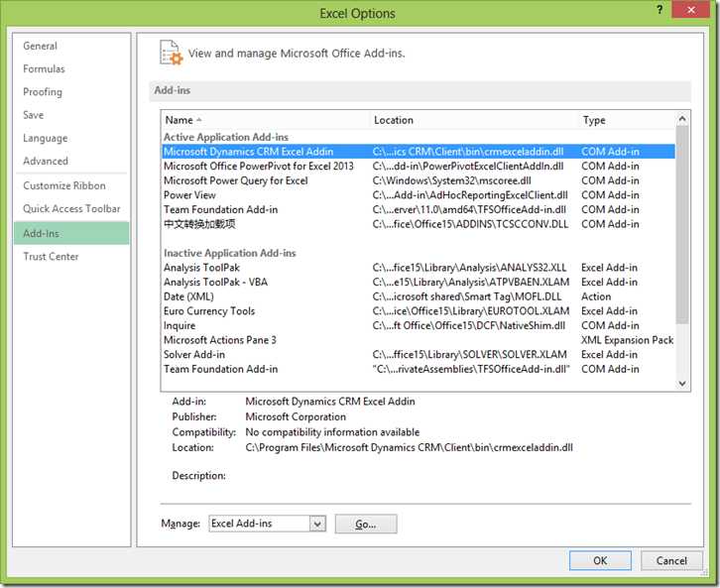The width and height of the screenshot is (720, 588).
Task: Select the Chinese conversion add-in TCSCCONV.DLL row
Action: point(419,224)
